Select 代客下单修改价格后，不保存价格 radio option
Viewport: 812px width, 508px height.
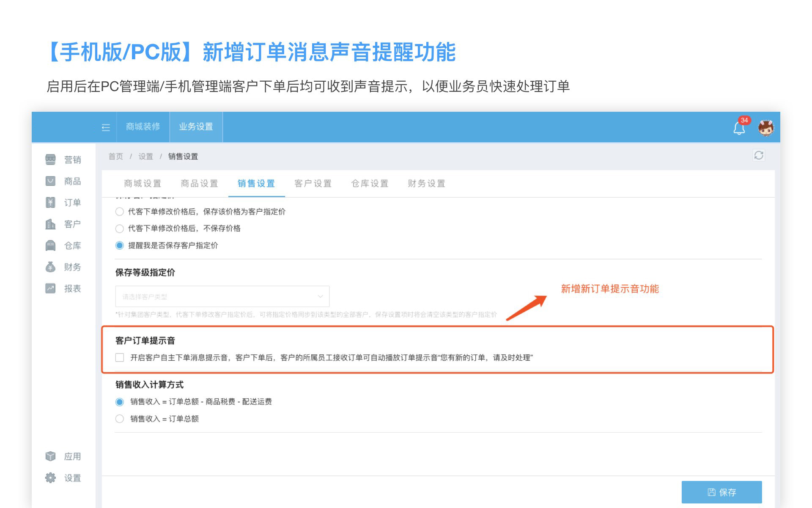120,229
